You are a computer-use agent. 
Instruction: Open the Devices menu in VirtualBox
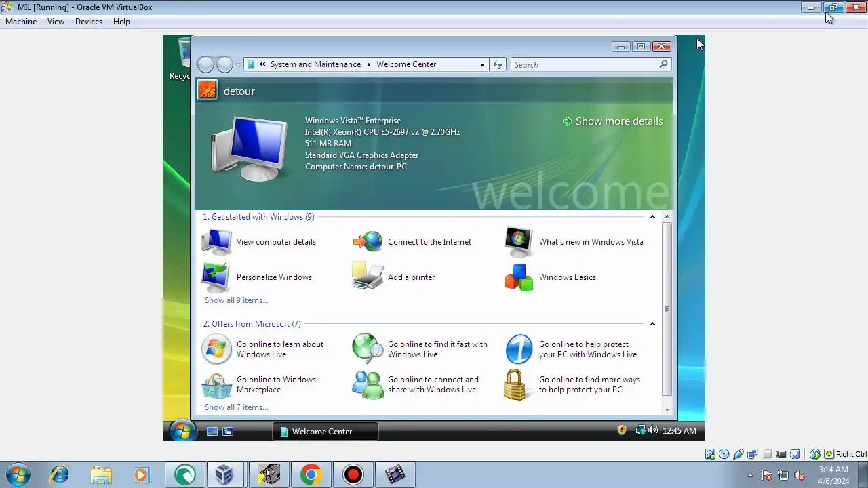89,22
